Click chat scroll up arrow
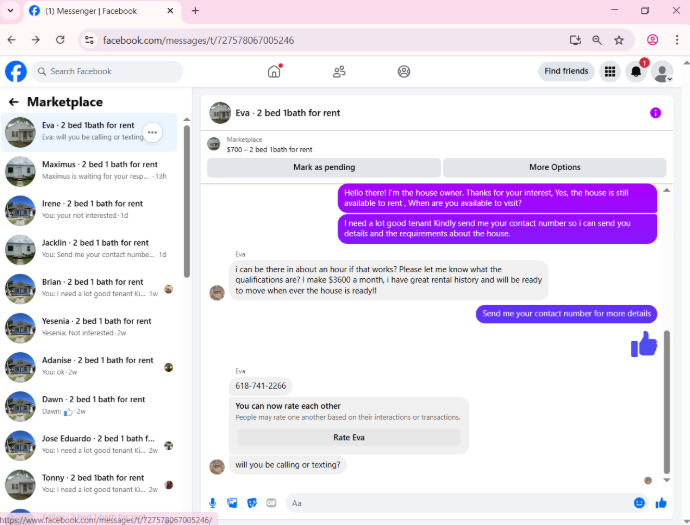The image size is (690, 525). [667, 190]
